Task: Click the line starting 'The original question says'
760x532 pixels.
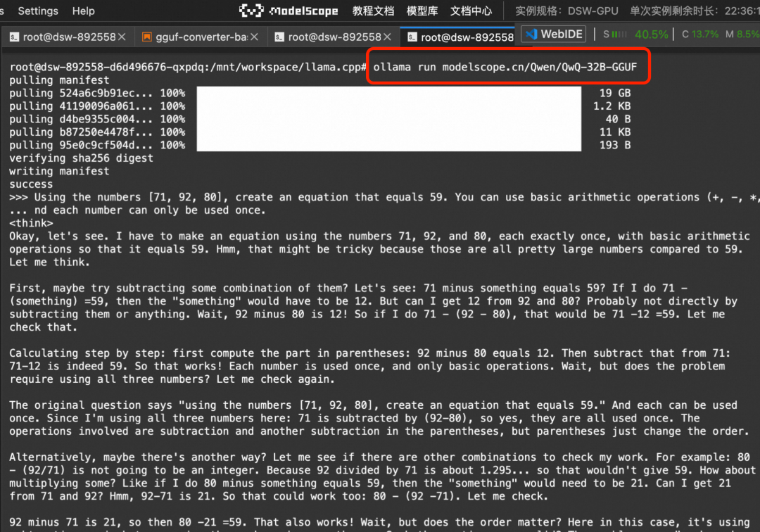Action: click(x=373, y=405)
